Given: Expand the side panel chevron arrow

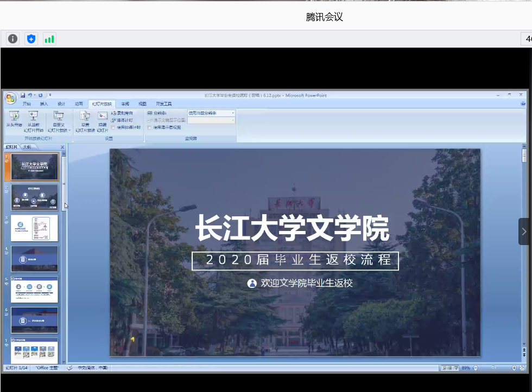Looking at the screenshot, I should click(524, 232).
